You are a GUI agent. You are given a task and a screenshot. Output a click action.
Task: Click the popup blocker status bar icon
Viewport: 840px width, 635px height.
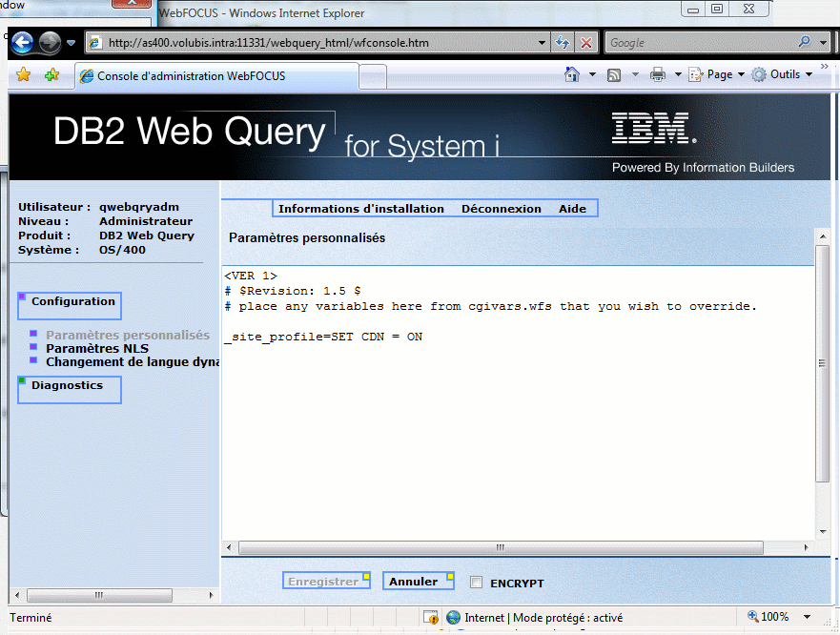point(431,617)
